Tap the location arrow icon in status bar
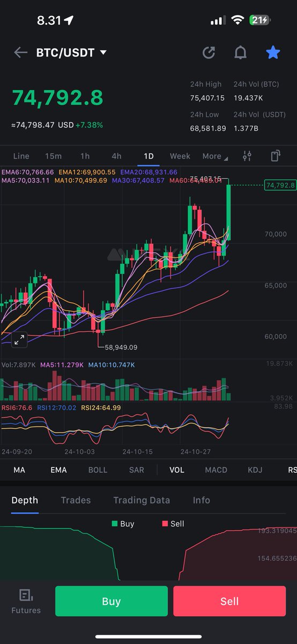This screenshot has height=644, width=297. pos(69,20)
